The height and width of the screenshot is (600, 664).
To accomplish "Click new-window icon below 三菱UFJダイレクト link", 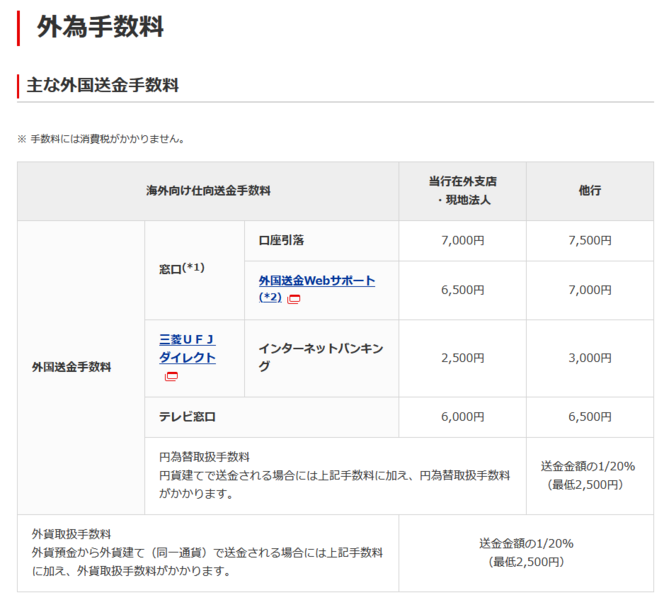I will point(171,376).
